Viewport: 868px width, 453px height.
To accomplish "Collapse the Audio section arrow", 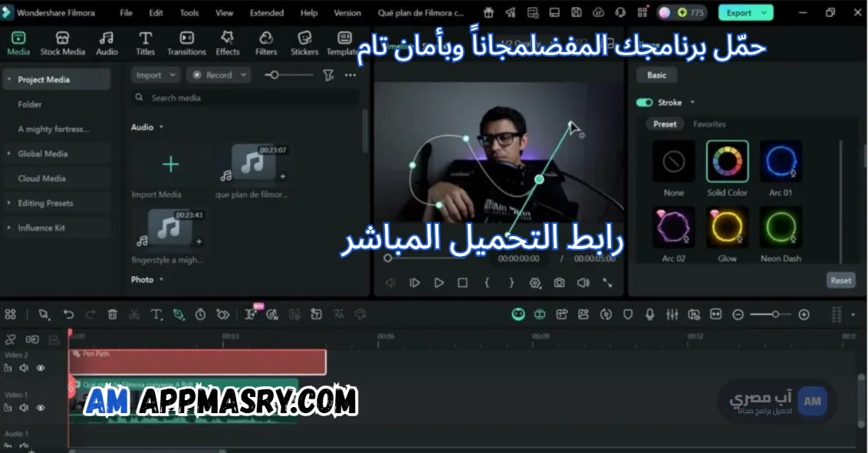I will pos(162,127).
